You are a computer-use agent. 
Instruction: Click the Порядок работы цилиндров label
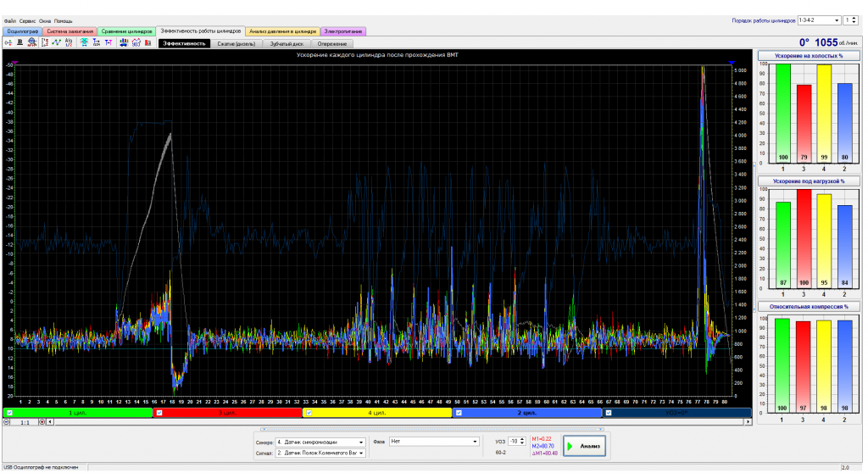[x=764, y=21]
